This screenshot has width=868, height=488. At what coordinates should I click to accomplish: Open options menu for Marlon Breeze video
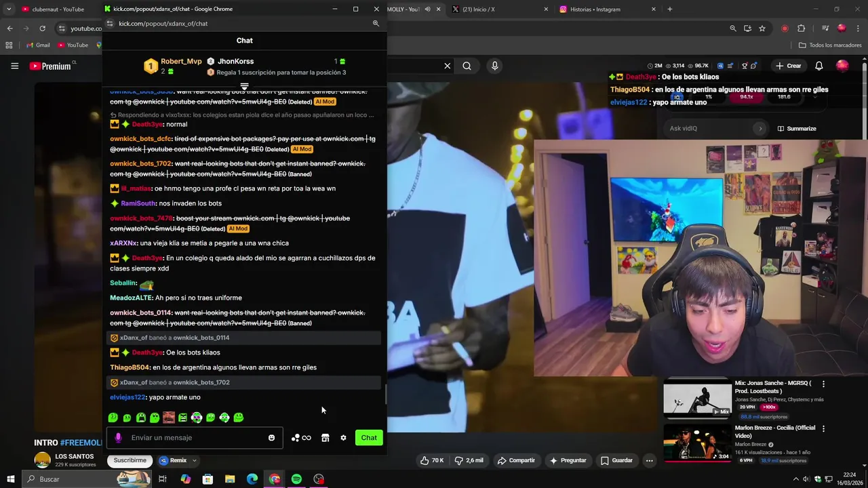coord(824,428)
